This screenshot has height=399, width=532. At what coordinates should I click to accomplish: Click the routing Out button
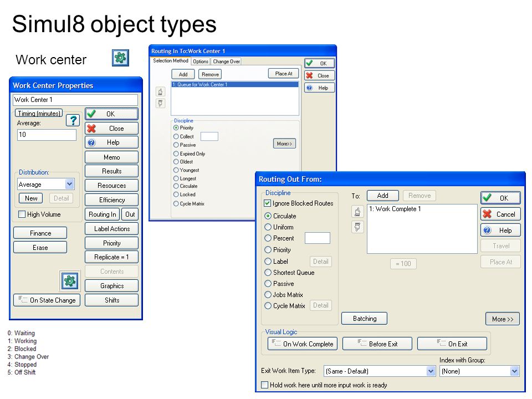coord(130,214)
